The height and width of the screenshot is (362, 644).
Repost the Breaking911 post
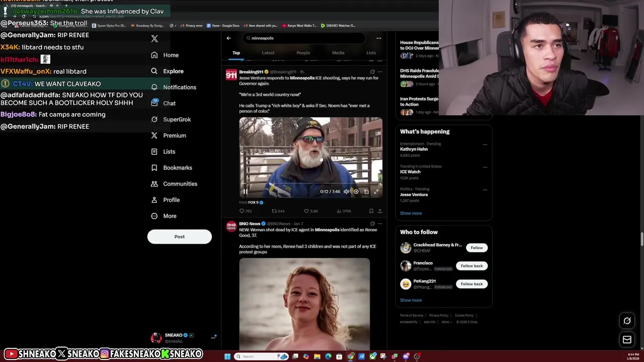(278, 211)
